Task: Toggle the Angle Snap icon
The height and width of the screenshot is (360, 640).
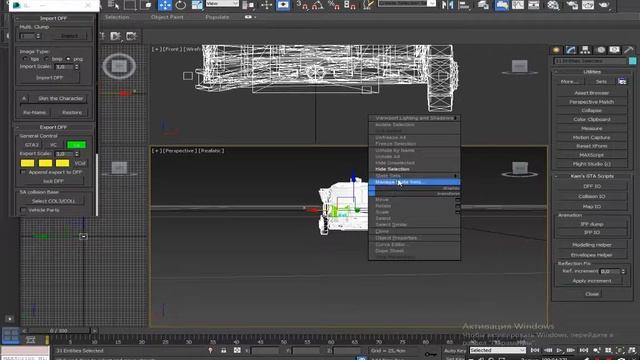Action: point(318,5)
